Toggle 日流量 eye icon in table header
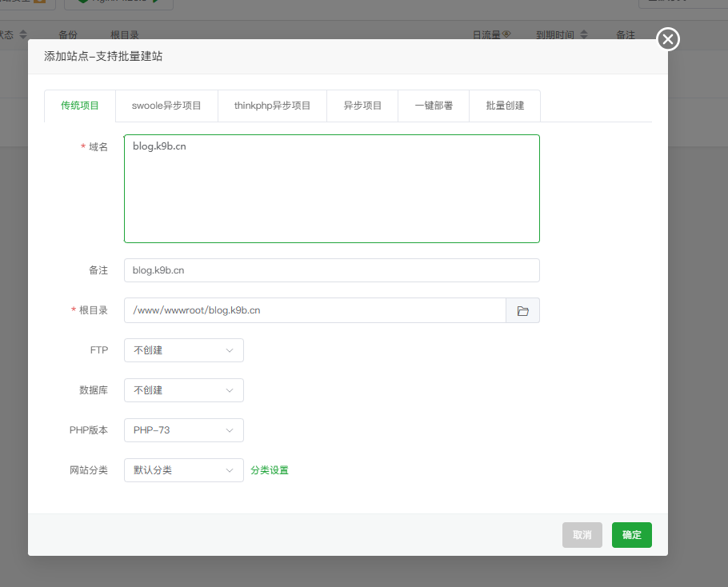Image resolution: width=728 pixels, height=587 pixels. (506, 34)
